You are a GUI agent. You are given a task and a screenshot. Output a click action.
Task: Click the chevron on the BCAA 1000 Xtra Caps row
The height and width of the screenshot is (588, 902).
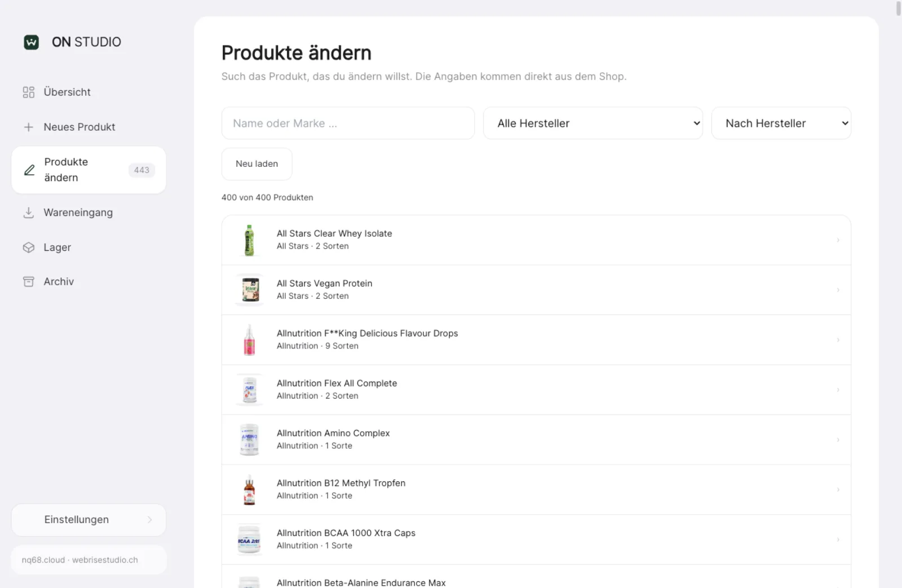[838, 540]
